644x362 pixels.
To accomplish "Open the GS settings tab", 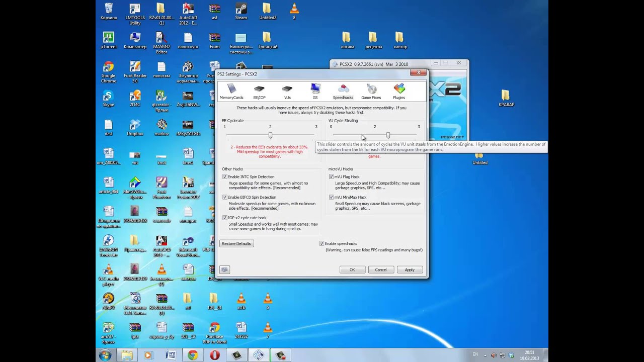I will (x=315, y=92).
